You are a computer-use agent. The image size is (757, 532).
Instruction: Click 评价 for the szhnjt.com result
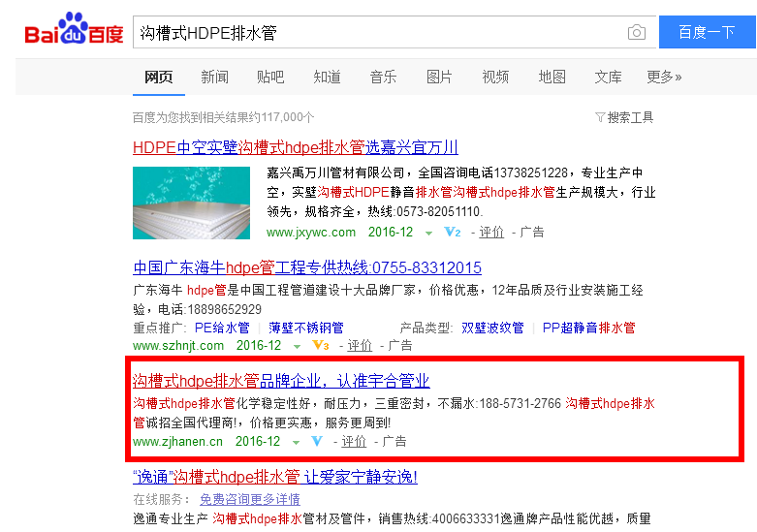point(360,345)
